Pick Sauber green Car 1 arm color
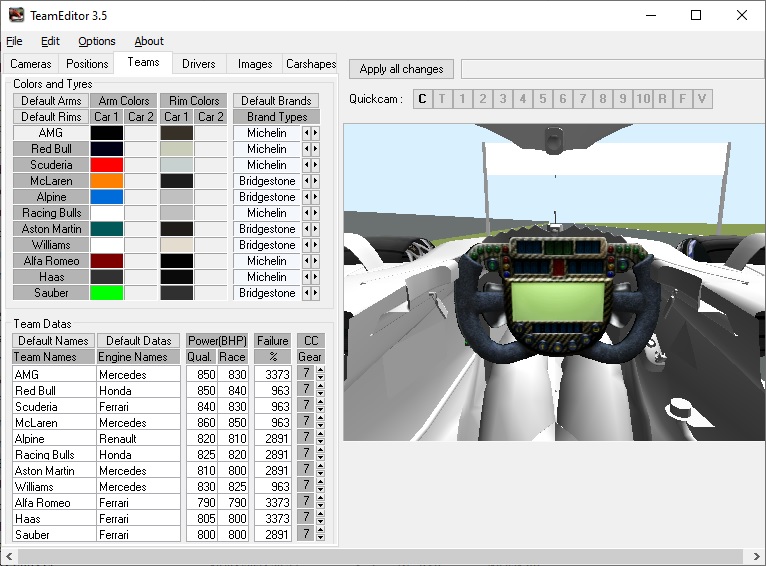This screenshot has width=766, height=566. pos(106,293)
